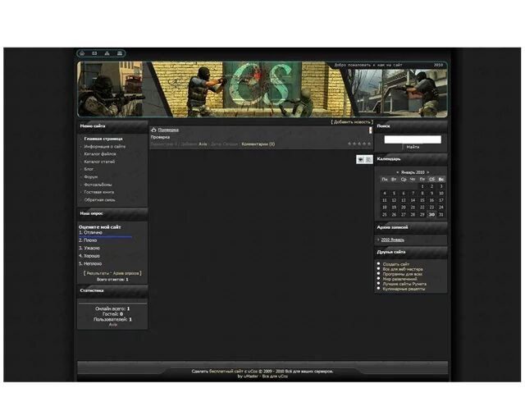This screenshot has height=420, width=525.
Task: Select day 1 in the calendar
Action: [422, 186]
